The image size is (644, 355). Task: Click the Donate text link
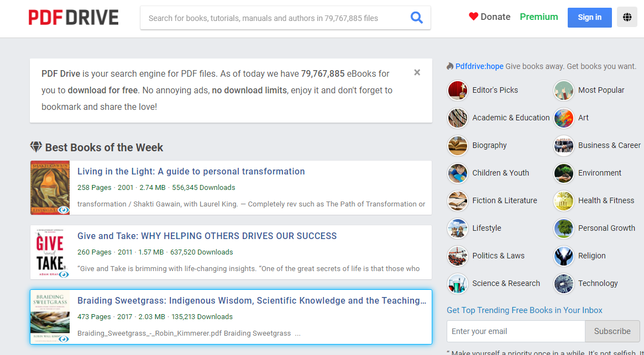(495, 17)
